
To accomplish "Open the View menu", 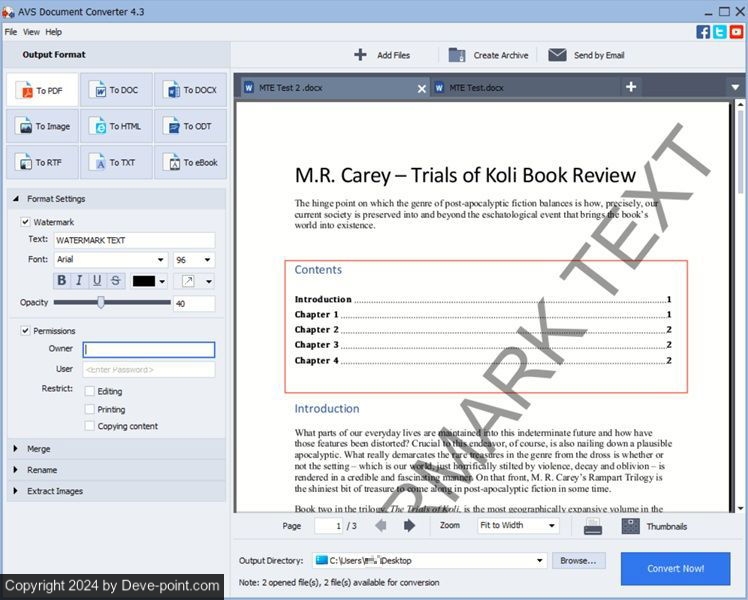I will [x=31, y=32].
